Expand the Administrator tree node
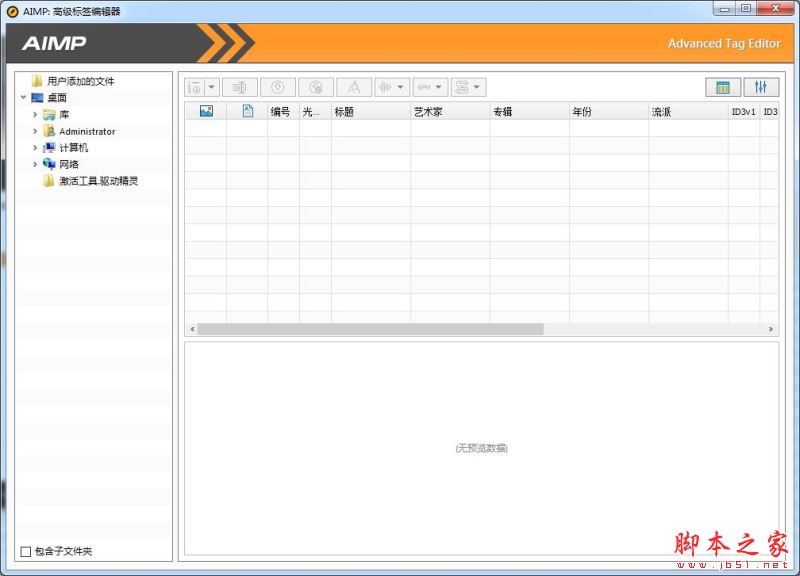This screenshot has width=800, height=576. tap(35, 131)
